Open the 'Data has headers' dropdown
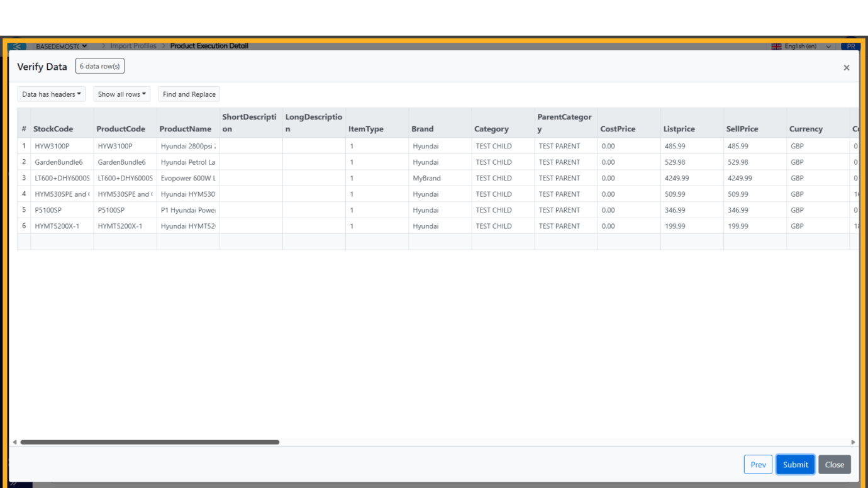 click(52, 94)
